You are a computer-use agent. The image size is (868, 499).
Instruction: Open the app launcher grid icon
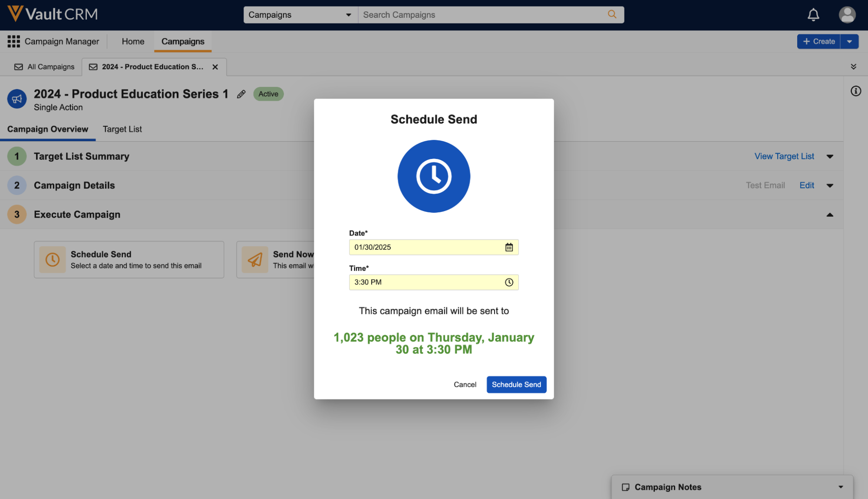pos(13,41)
